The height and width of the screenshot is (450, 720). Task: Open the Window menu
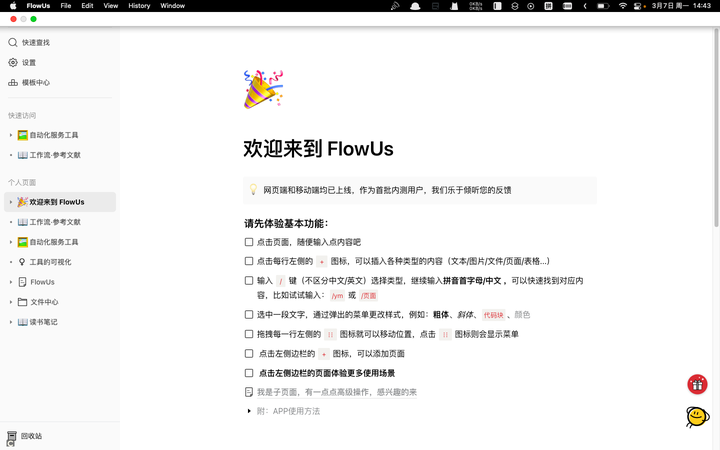(173, 6)
